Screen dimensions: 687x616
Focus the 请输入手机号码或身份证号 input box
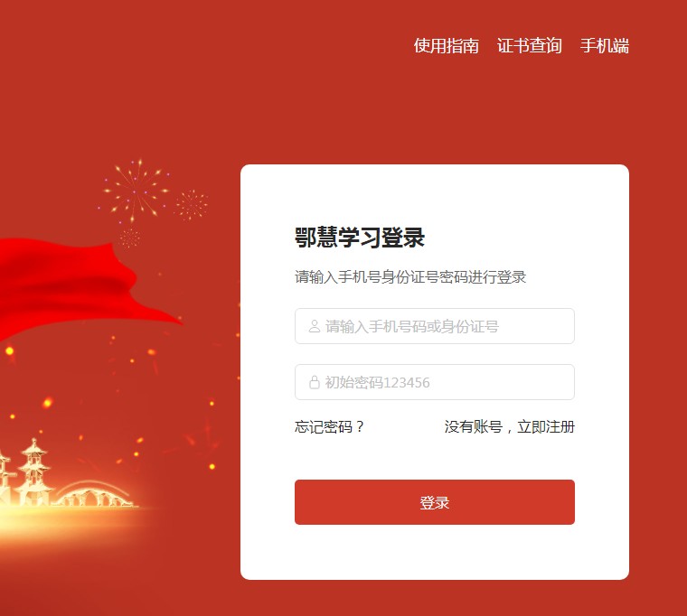[434, 326]
